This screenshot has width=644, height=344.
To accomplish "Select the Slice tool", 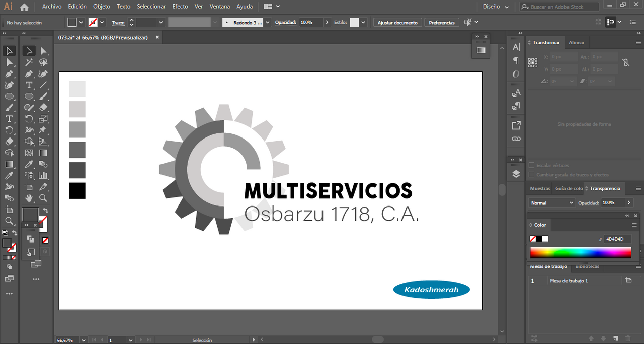I will (x=44, y=187).
